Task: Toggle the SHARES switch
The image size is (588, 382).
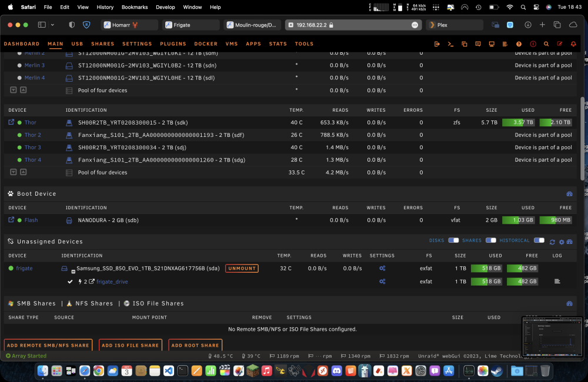Action: pyautogui.click(x=490, y=240)
